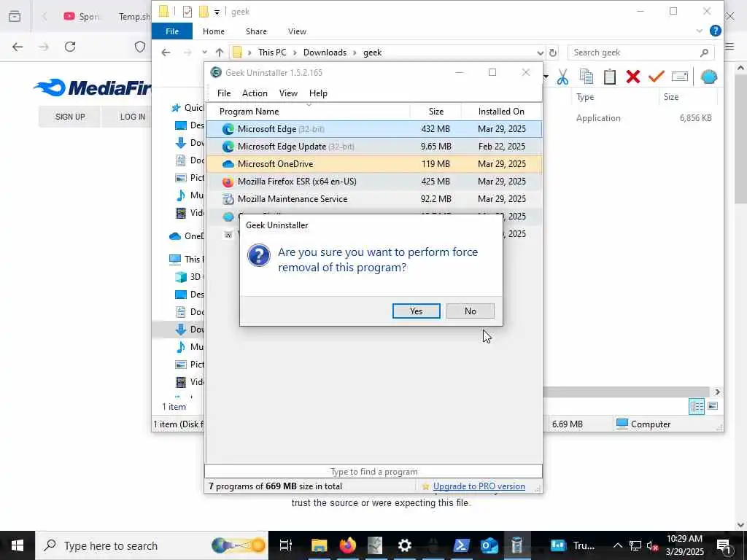Image resolution: width=747 pixels, height=560 pixels.
Task: Open Action menu in Geek Uninstaller
Action: point(255,93)
